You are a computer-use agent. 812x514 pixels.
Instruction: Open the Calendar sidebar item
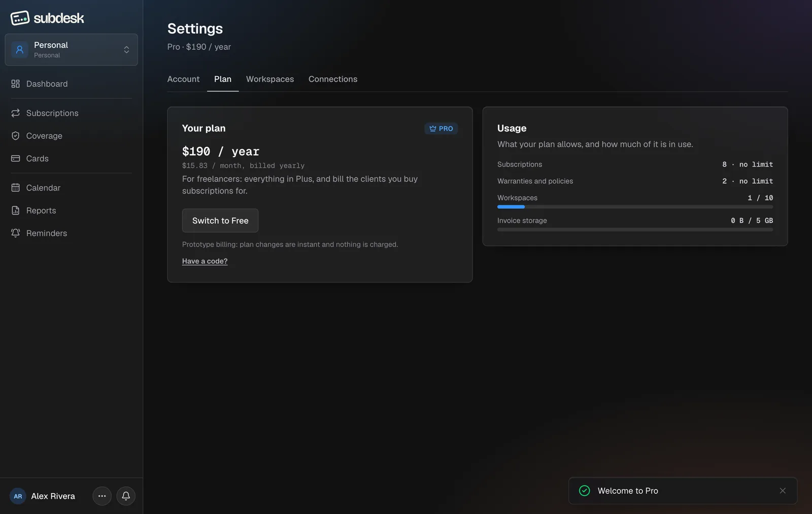pos(71,187)
